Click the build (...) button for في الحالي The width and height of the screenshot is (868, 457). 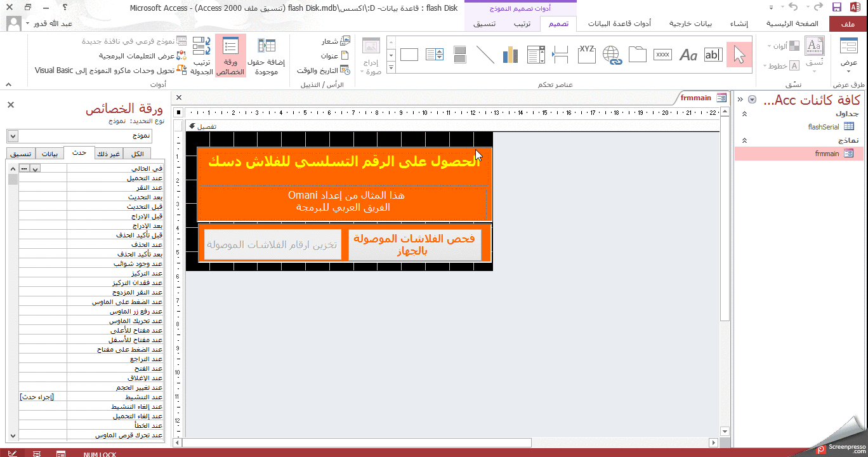coord(24,169)
